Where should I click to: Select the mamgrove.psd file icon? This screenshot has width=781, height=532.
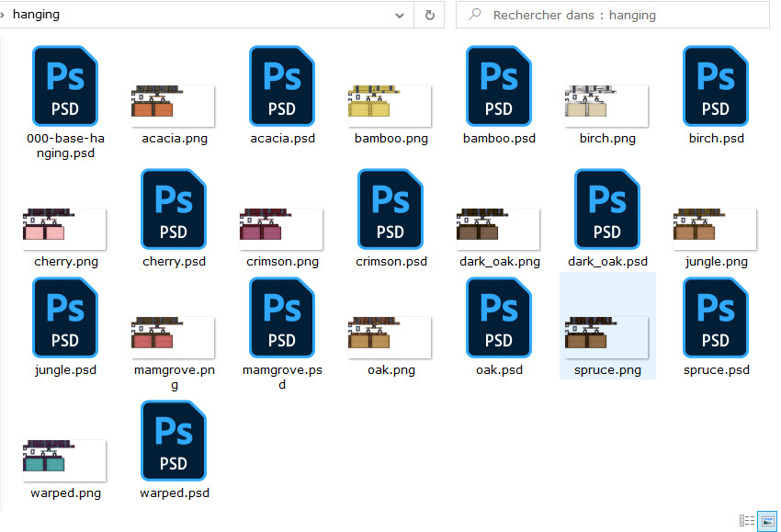pos(282,318)
